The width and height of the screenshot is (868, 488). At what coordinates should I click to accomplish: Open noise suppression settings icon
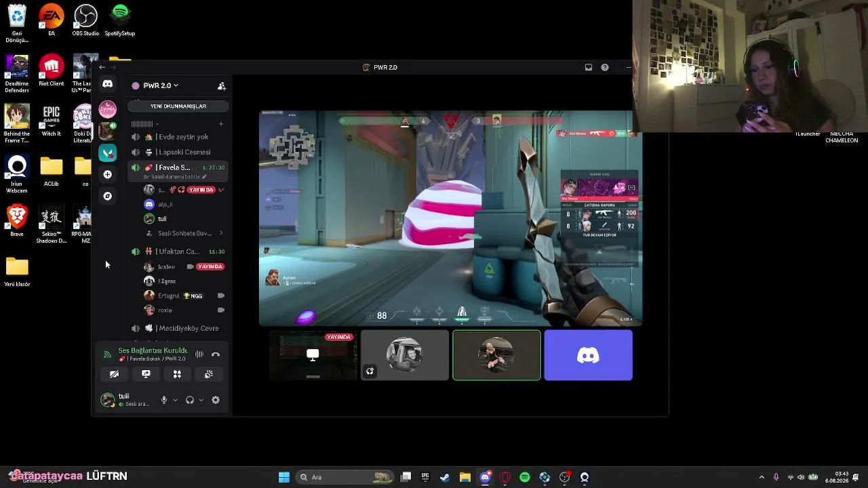(199, 354)
